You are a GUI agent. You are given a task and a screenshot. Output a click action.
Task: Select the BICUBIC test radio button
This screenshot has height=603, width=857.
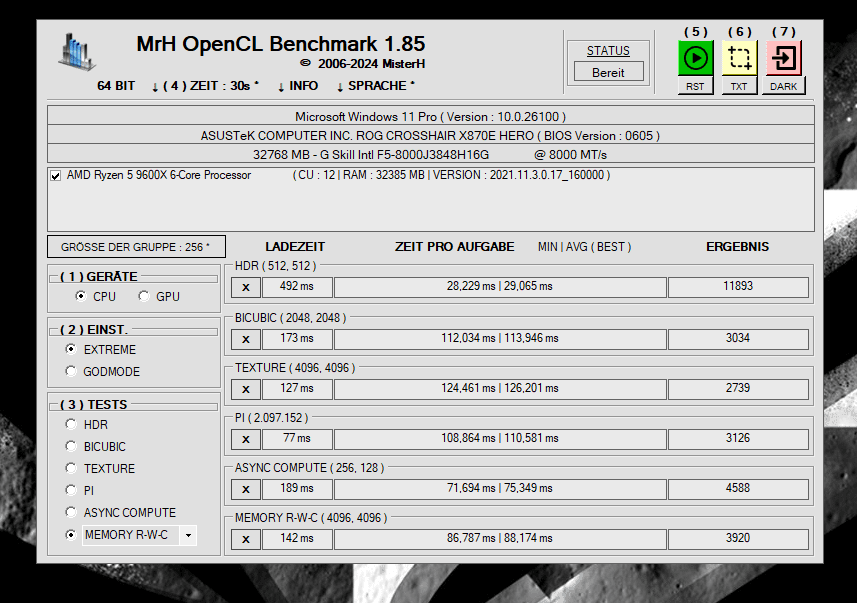tap(71, 446)
